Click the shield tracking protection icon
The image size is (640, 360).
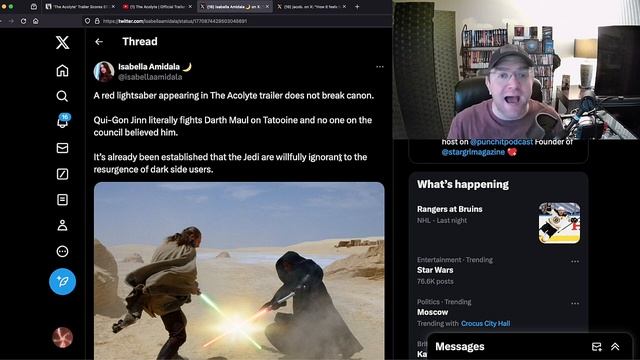[x=87, y=21]
